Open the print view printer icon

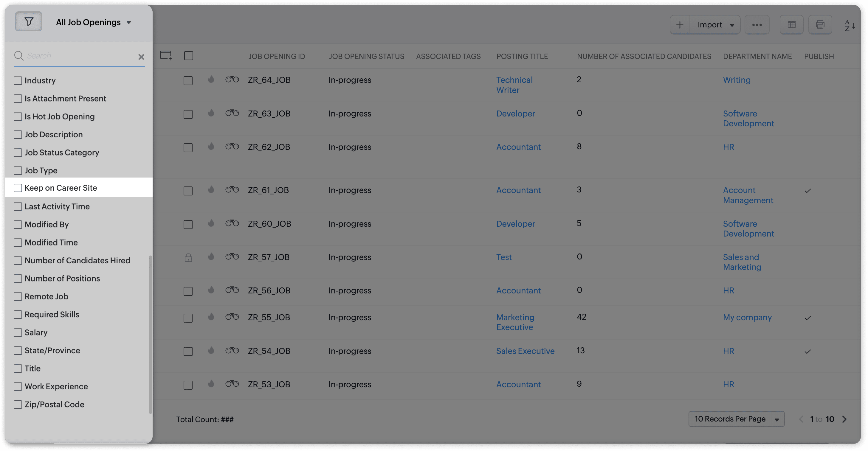coord(820,25)
